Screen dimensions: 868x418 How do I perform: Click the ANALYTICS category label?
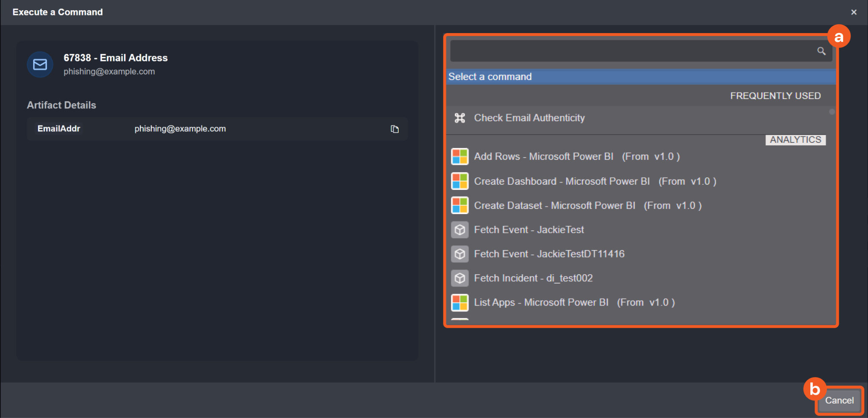(x=795, y=140)
